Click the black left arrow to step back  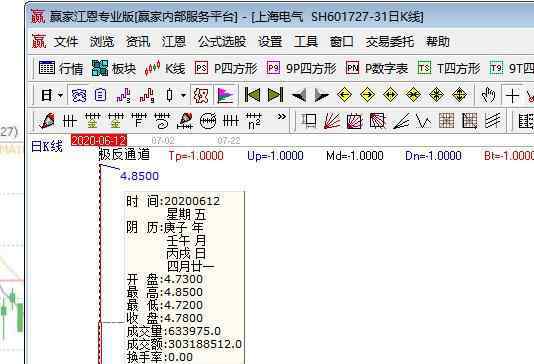click(x=299, y=95)
